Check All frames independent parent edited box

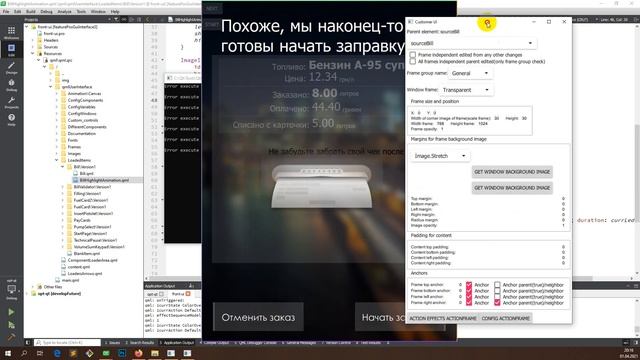coord(413,62)
